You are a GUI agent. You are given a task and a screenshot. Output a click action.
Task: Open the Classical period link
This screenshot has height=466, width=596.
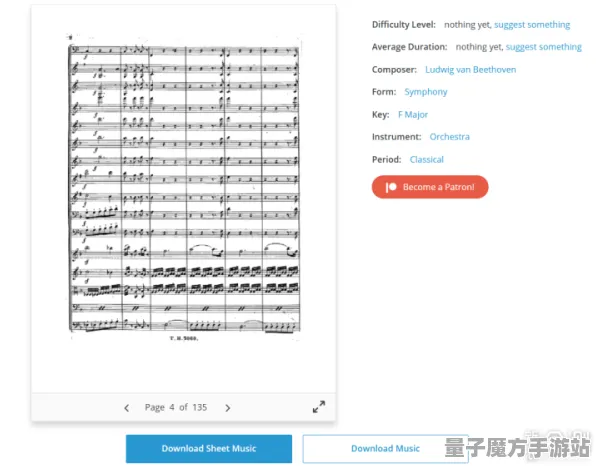click(x=426, y=160)
